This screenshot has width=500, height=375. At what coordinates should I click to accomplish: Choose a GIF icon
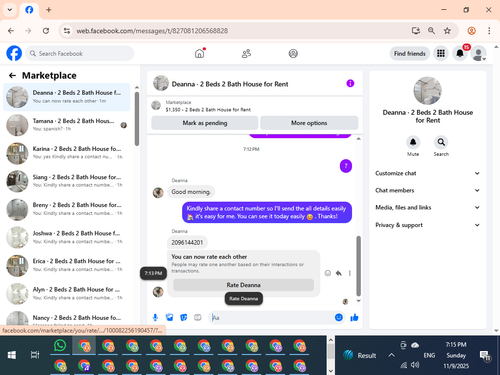click(198, 317)
